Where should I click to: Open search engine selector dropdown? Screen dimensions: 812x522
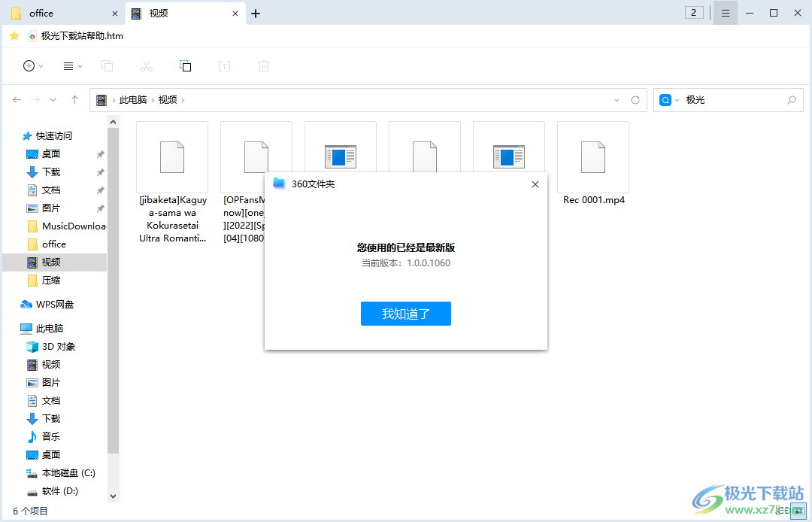(677, 100)
